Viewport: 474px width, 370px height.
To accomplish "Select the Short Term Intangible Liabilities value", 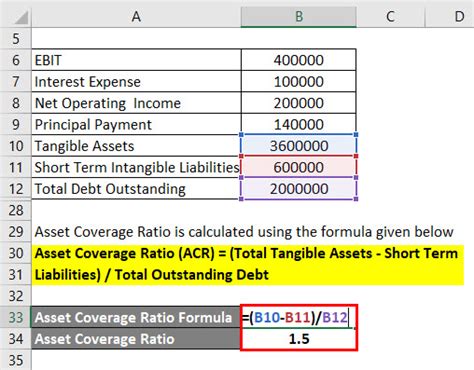I will tap(299, 167).
